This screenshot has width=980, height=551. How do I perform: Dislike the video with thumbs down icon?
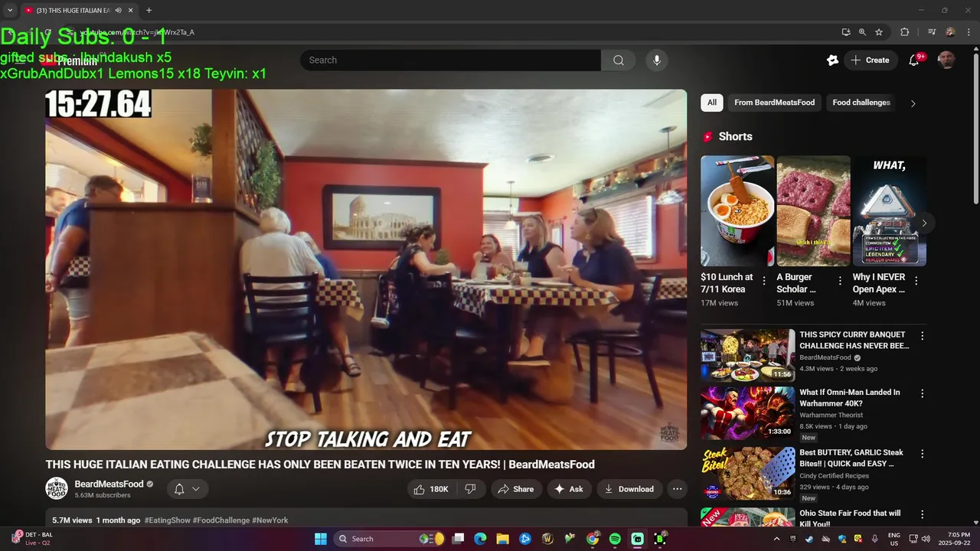click(x=471, y=489)
